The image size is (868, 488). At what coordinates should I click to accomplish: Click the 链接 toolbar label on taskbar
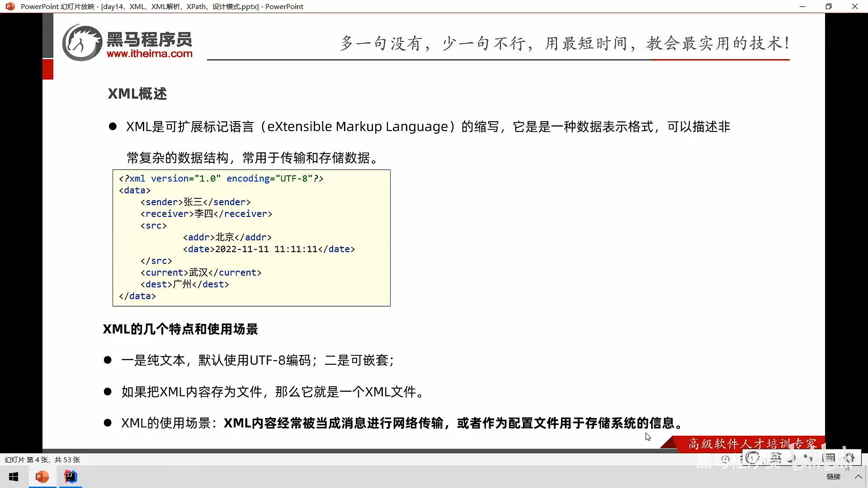tap(833, 477)
